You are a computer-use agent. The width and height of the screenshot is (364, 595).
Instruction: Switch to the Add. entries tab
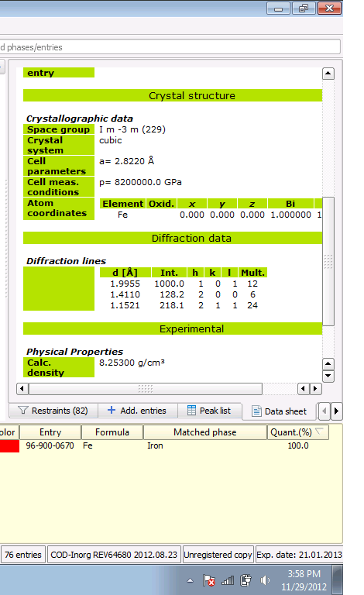click(137, 411)
